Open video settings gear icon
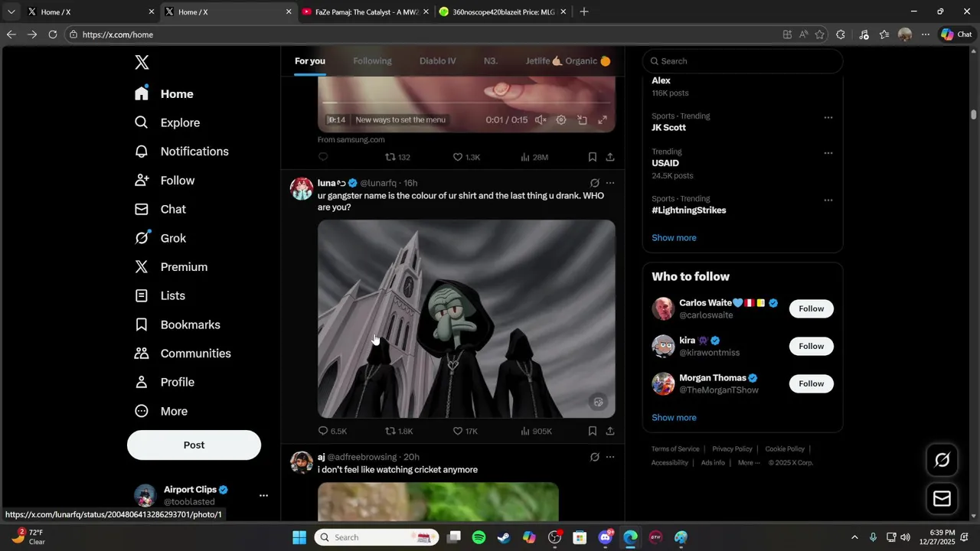This screenshot has height=551, width=980. [x=561, y=120]
